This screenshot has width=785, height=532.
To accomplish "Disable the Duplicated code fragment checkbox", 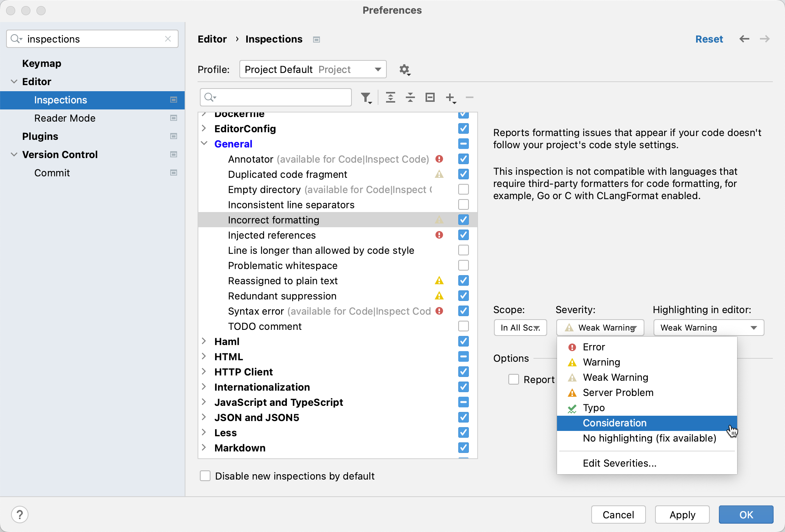I will pyautogui.click(x=463, y=174).
